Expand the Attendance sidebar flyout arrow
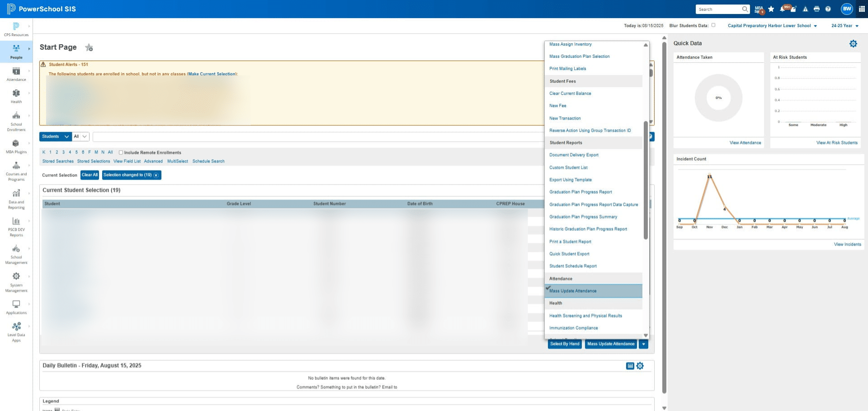 tap(29, 71)
